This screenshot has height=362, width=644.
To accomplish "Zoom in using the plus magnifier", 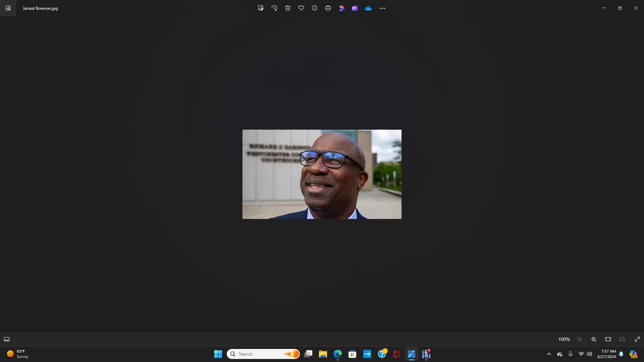I will click(x=594, y=339).
